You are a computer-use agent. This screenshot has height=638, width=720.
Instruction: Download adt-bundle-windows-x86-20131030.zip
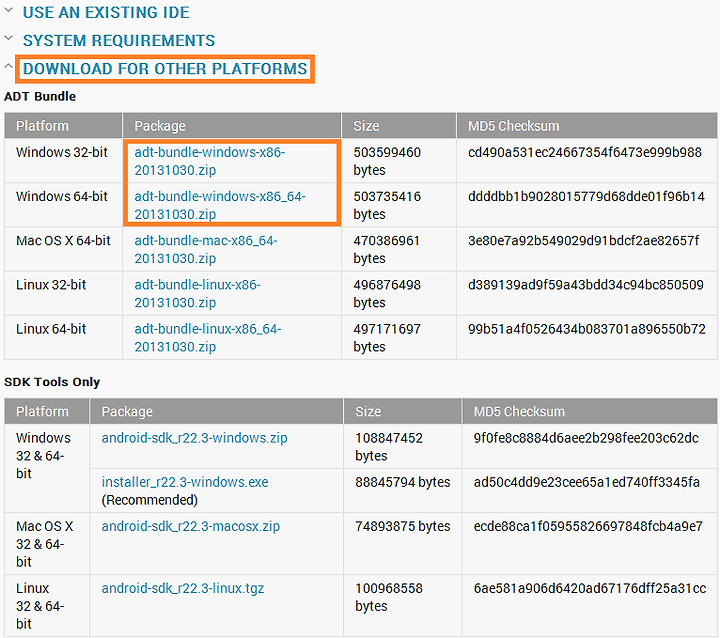[x=209, y=161]
